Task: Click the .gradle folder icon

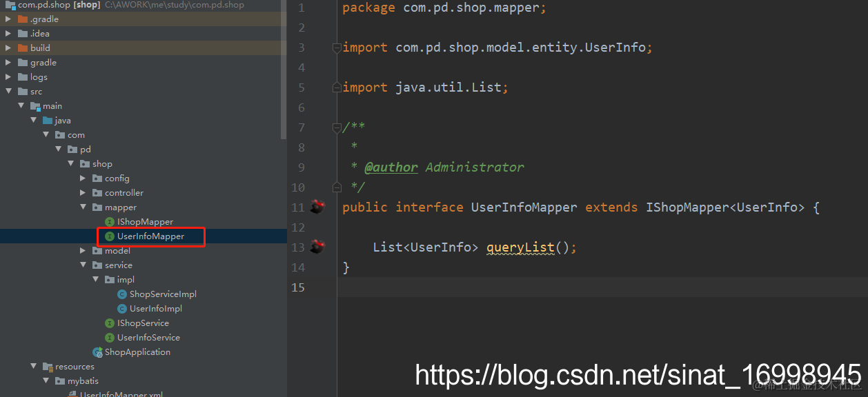Action: 23,19
